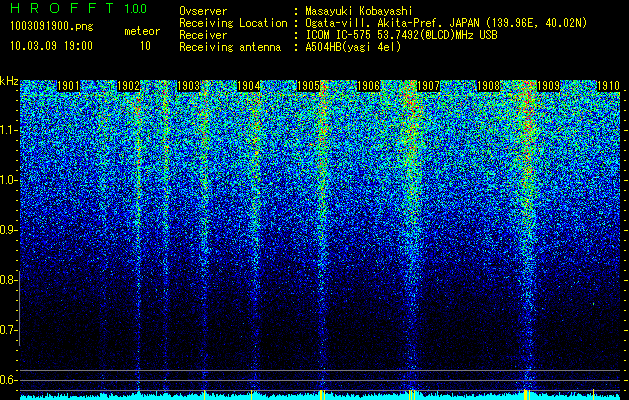Image resolution: width=629 pixels, height=400 pixels.
Task: Click the 1.0 frequency axis label
Action: tap(8, 180)
